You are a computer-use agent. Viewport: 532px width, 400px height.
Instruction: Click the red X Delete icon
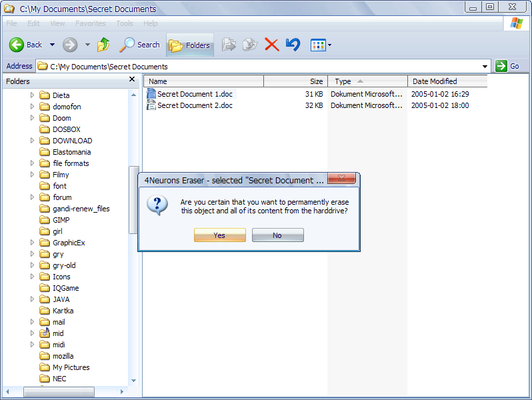click(x=271, y=45)
